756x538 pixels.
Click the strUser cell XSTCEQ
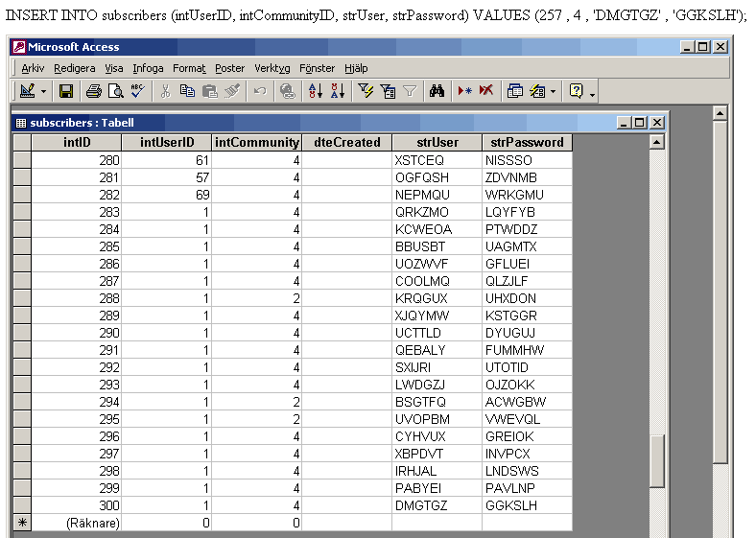(437, 160)
